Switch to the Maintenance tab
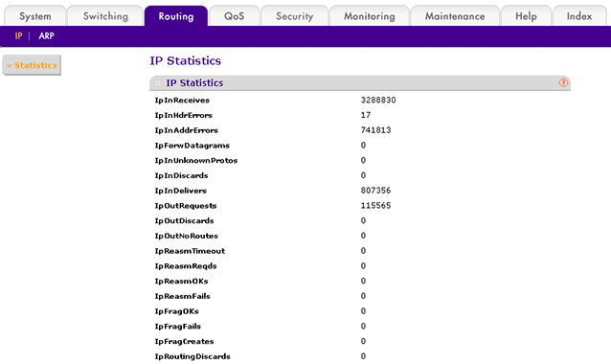 (455, 16)
